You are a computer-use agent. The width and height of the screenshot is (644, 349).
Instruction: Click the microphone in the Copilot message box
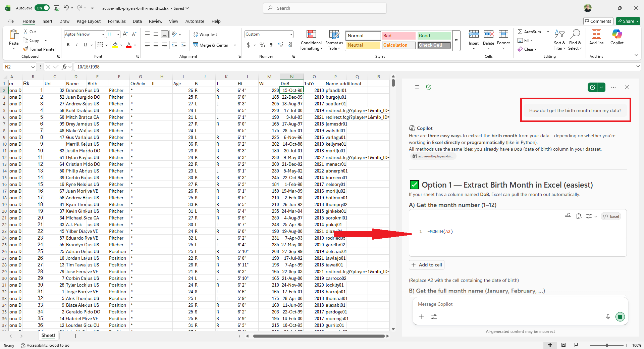pos(608,316)
